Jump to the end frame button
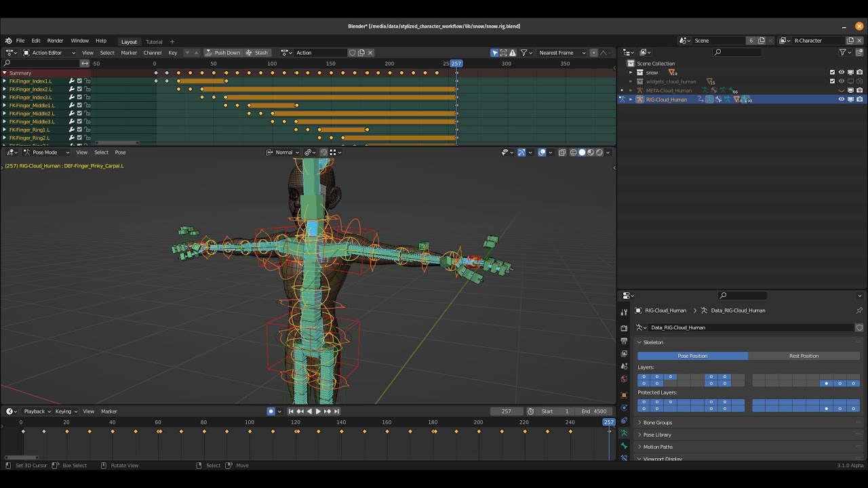The image size is (868, 488). coord(336,411)
